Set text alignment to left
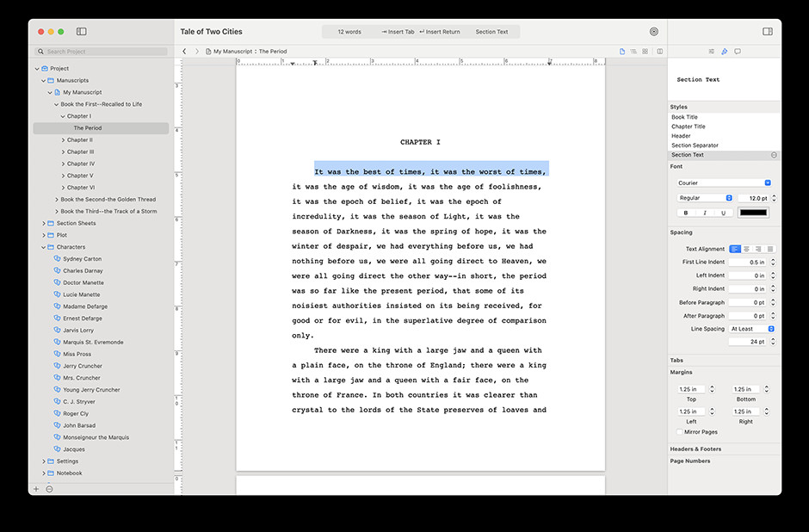 pos(735,249)
